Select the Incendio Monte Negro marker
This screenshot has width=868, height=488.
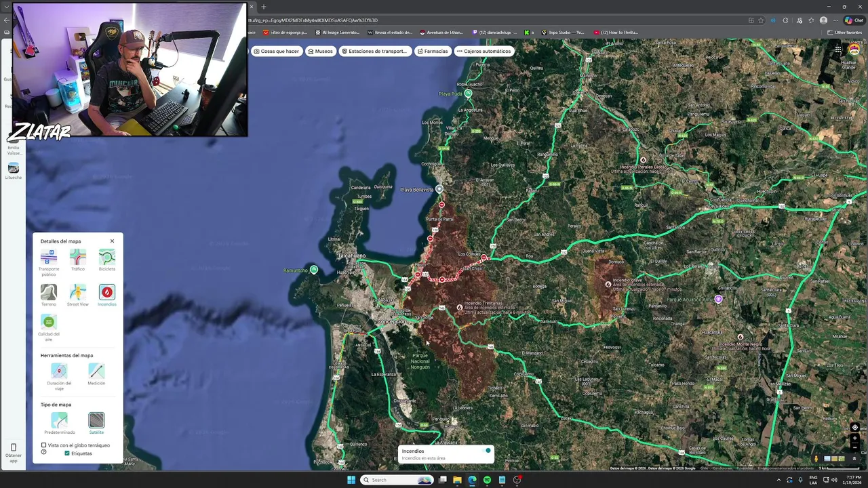[740, 337]
